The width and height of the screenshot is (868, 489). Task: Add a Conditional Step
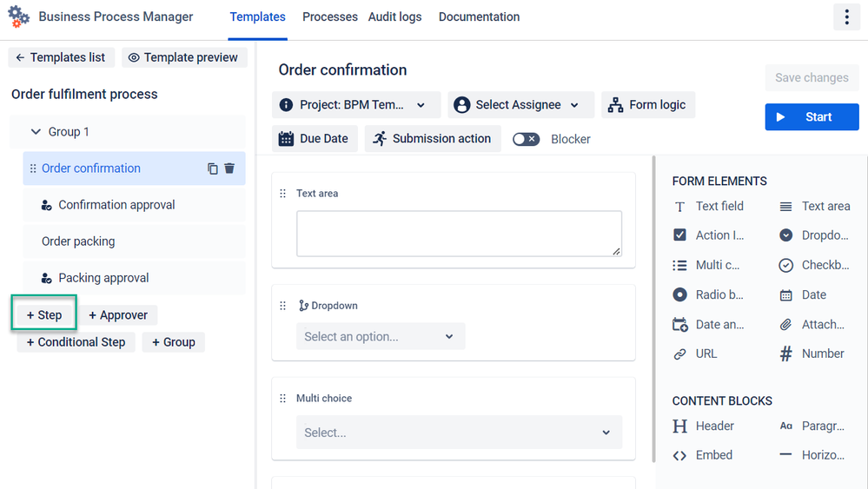76,342
